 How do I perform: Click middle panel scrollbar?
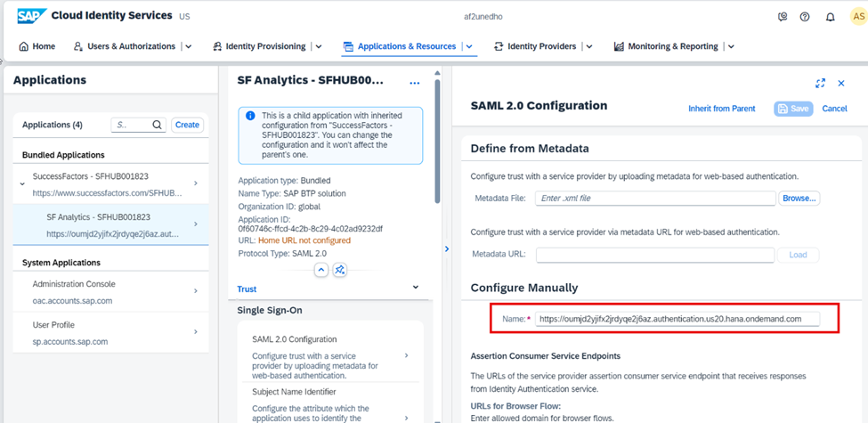tap(437, 142)
